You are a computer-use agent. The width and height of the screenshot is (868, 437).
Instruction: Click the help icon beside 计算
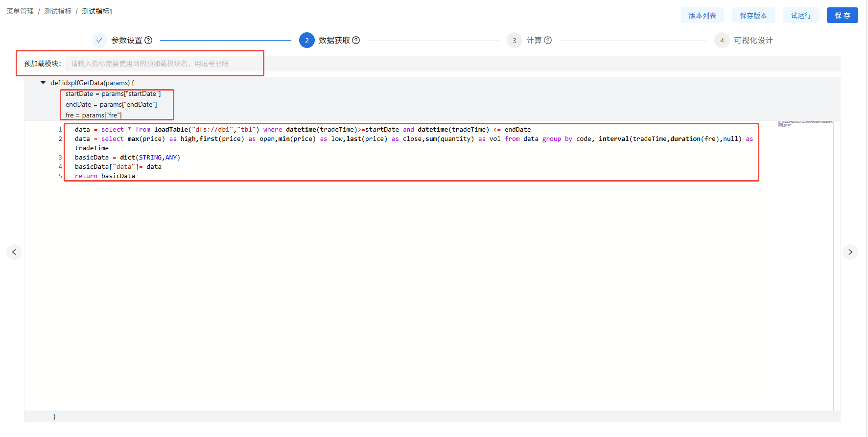click(x=548, y=40)
